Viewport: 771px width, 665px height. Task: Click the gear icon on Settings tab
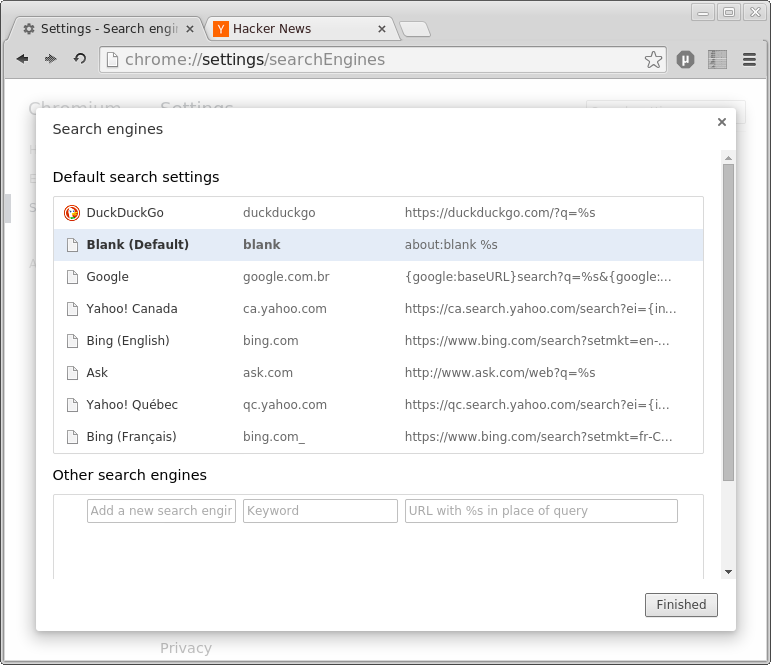[29, 29]
